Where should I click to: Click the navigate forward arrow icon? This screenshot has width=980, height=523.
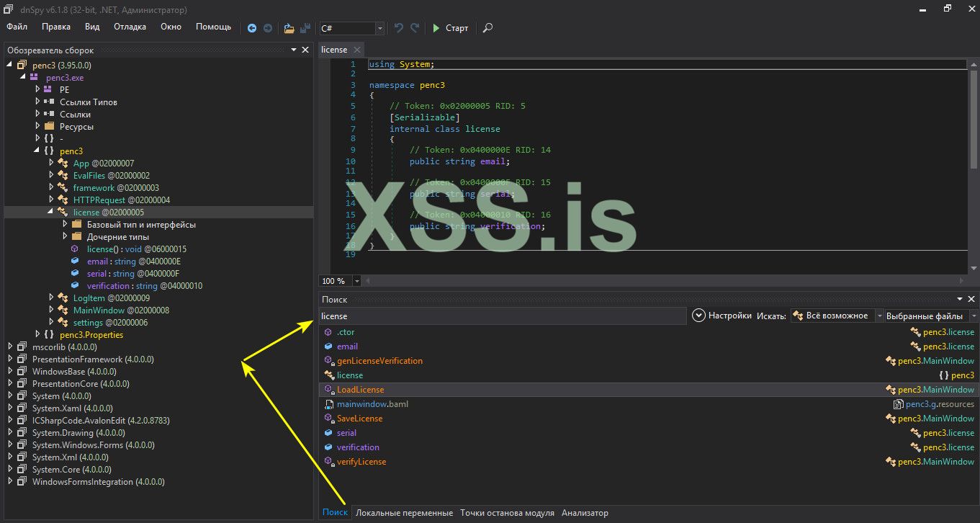click(x=268, y=28)
